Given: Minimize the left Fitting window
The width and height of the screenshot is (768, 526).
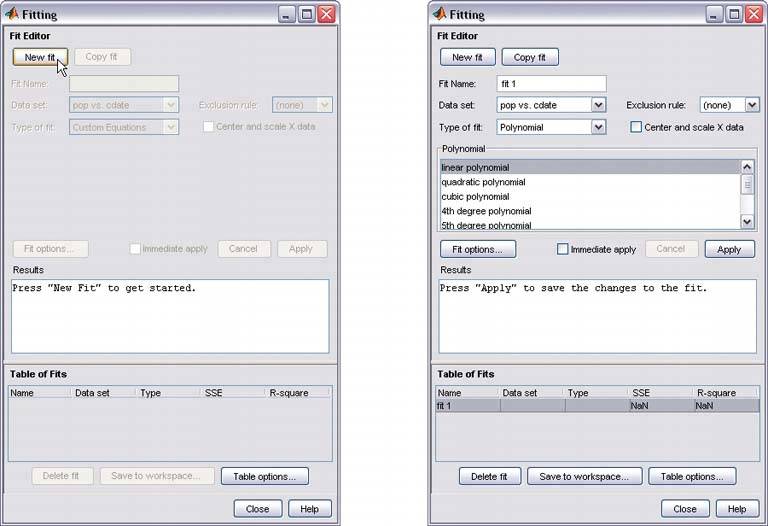Looking at the screenshot, I should 287,14.
